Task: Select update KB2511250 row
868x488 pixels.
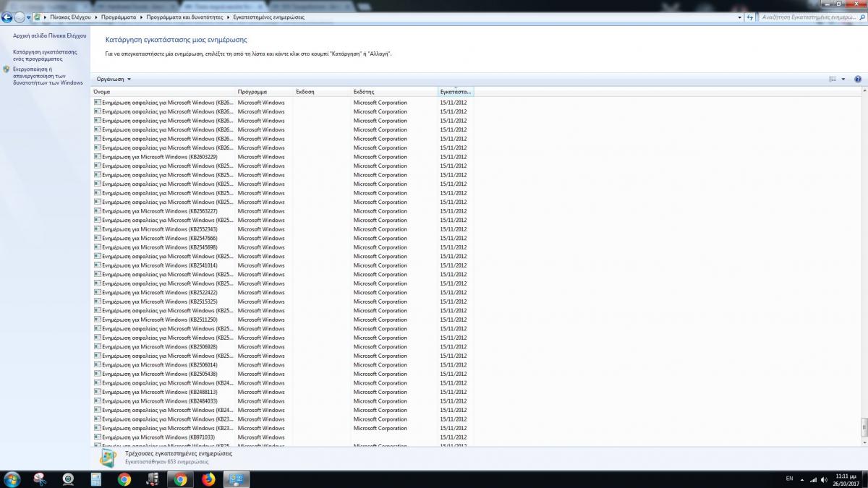Action: coord(283,320)
